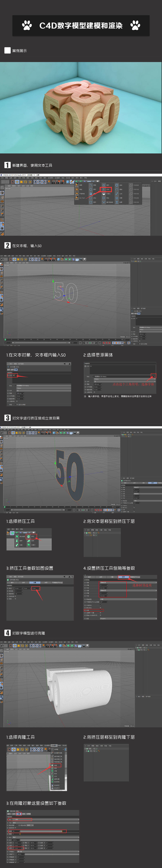This screenshot has height=868, width=162.
Task: Click the extrude 移动 Z field showing 2 cm
Action: click(x=36, y=588)
